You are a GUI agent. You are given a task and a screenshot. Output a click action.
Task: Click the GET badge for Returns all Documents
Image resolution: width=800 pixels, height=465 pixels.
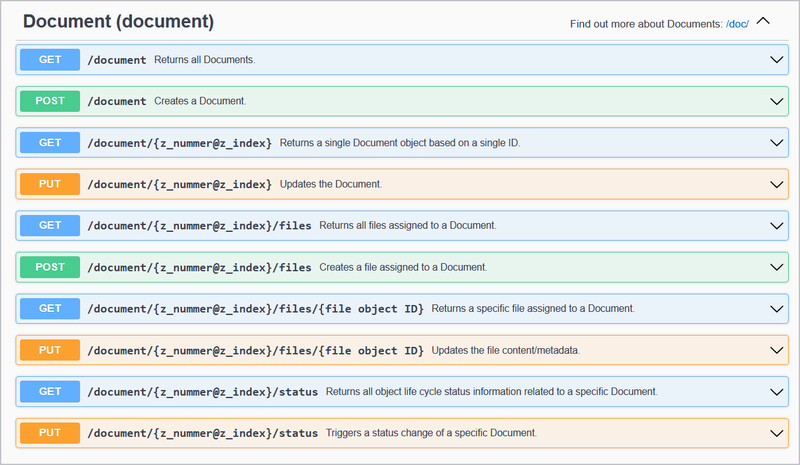point(50,60)
